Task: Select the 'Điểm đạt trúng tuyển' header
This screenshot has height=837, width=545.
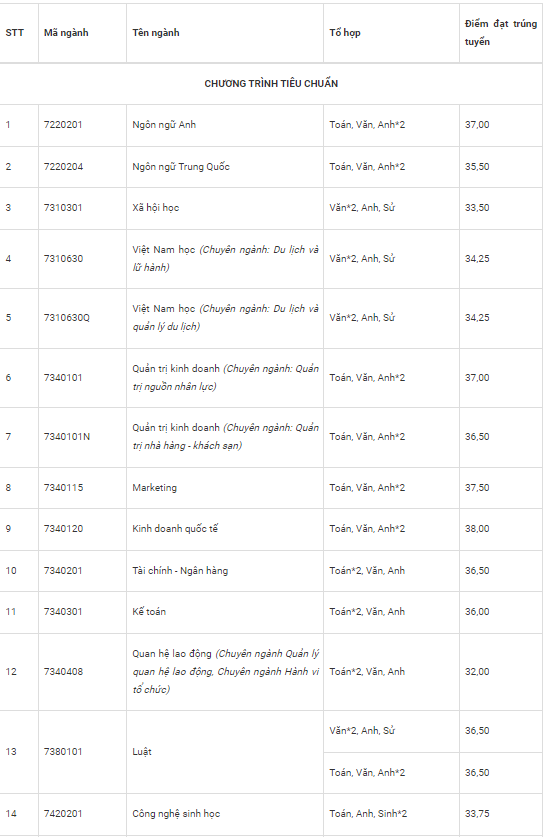Action: (x=501, y=33)
